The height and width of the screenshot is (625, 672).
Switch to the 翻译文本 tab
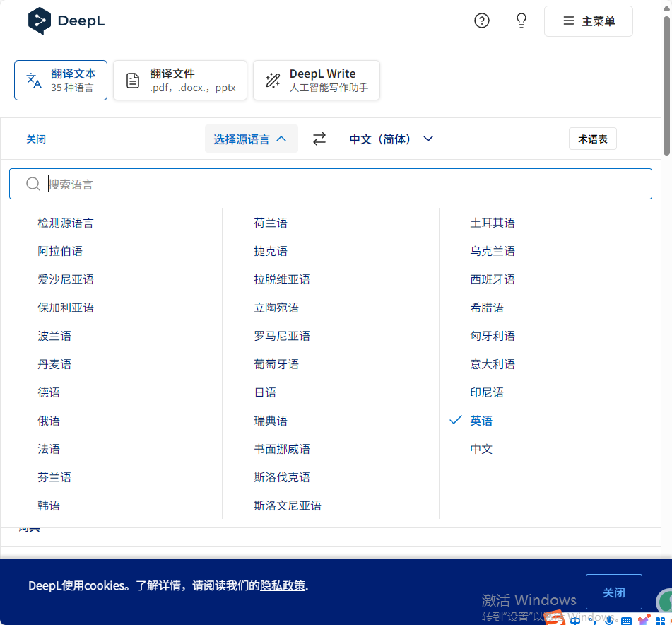point(61,80)
